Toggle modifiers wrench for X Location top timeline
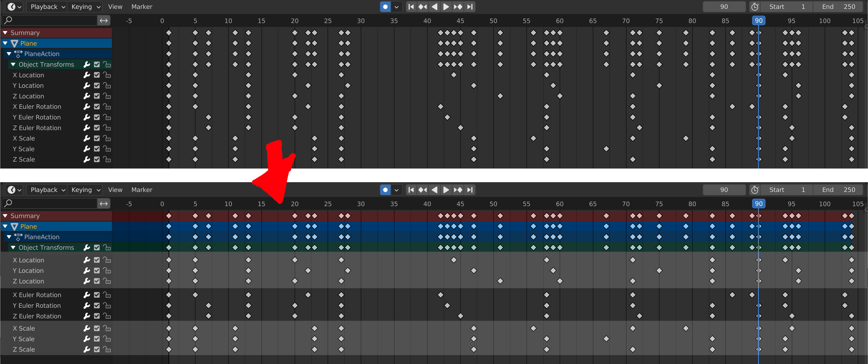The width and height of the screenshot is (868, 364). coord(87,75)
